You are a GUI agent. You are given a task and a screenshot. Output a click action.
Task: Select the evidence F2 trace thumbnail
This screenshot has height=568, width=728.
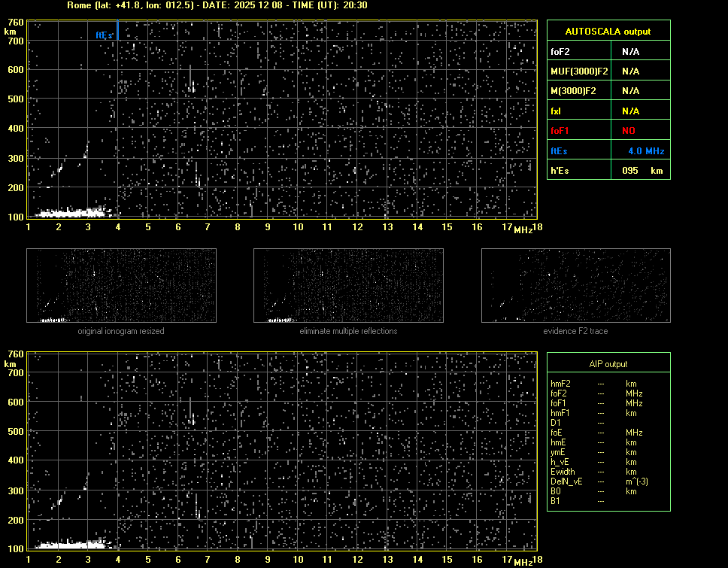click(x=575, y=286)
